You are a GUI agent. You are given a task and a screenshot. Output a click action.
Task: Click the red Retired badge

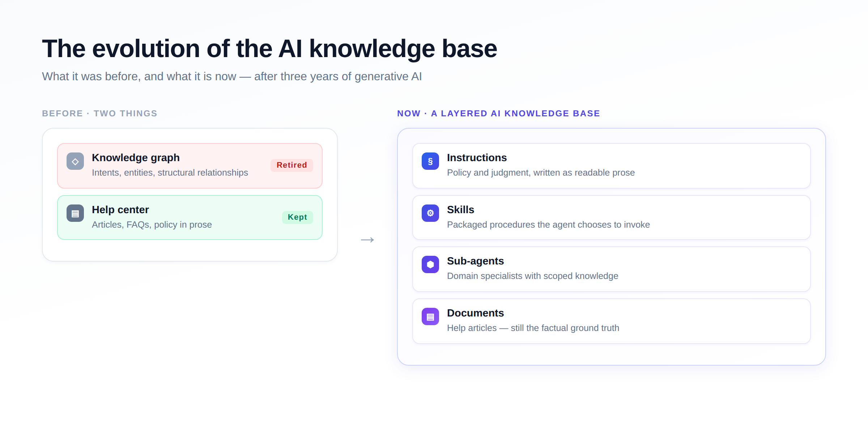[292, 165]
